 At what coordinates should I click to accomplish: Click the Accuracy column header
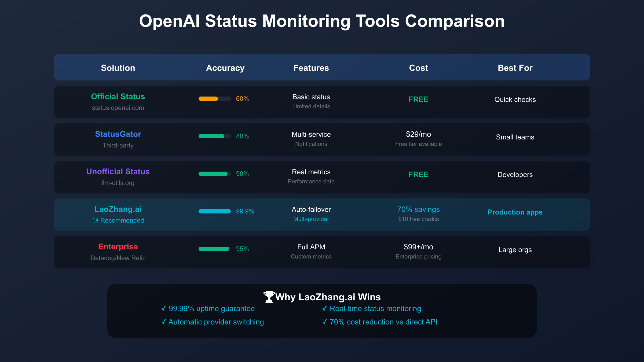click(225, 68)
